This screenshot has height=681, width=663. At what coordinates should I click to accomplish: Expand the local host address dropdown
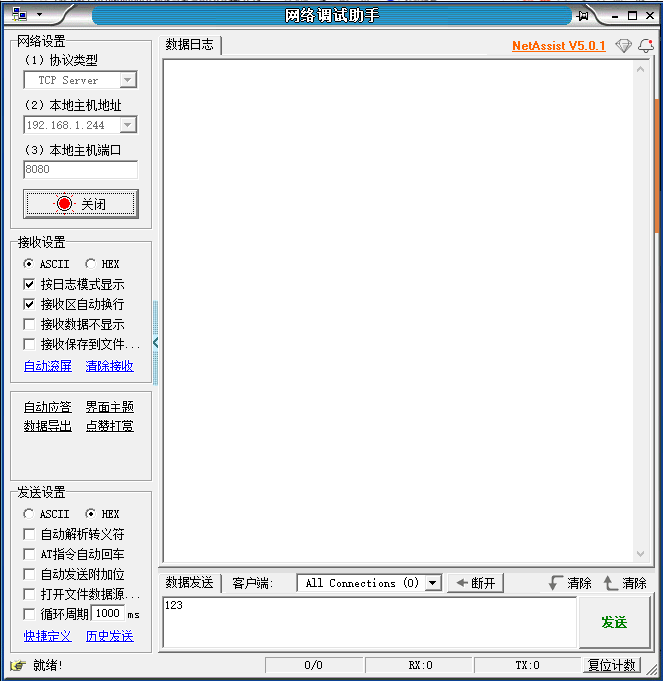(127, 125)
